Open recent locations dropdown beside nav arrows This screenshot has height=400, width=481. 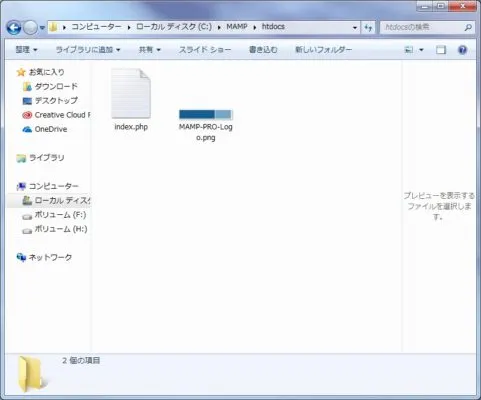tap(42, 28)
